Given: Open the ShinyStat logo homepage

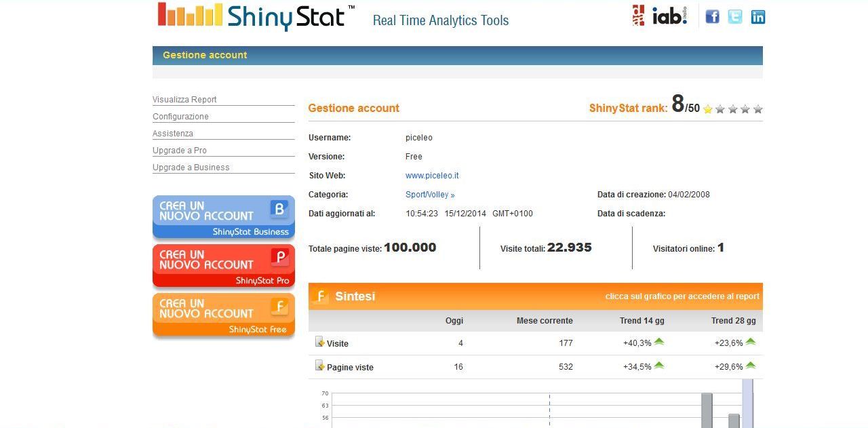Looking at the screenshot, I should (x=256, y=16).
